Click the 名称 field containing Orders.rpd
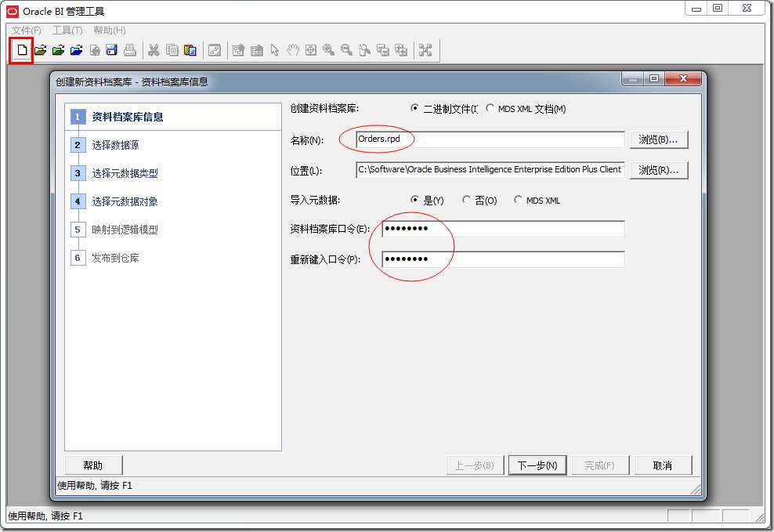Viewport: 774px width, 532px height. 490,139
